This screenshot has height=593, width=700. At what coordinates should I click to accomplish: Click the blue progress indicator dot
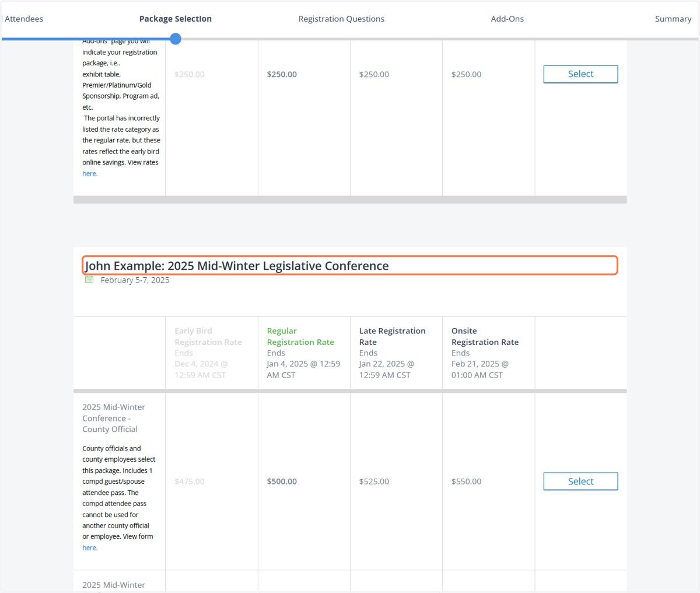(x=176, y=39)
